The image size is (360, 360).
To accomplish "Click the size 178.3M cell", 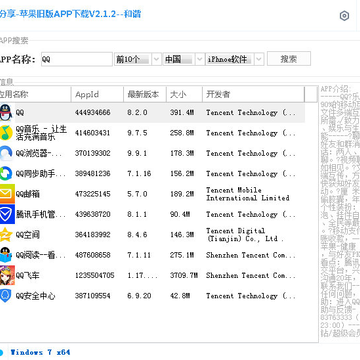I will pyautogui.click(x=182, y=153).
